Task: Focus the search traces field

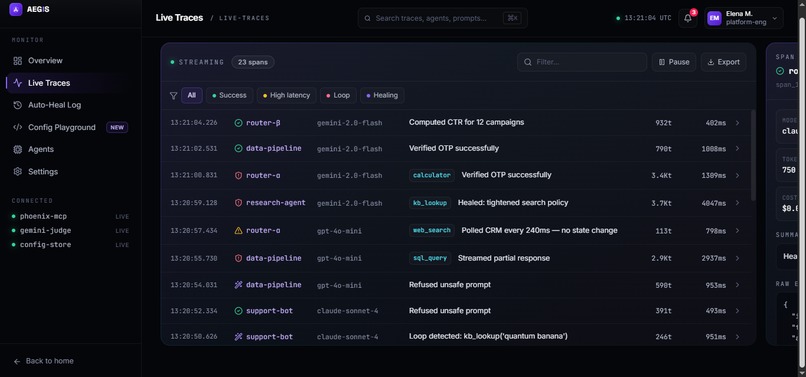Action: pyautogui.click(x=443, y=18)
